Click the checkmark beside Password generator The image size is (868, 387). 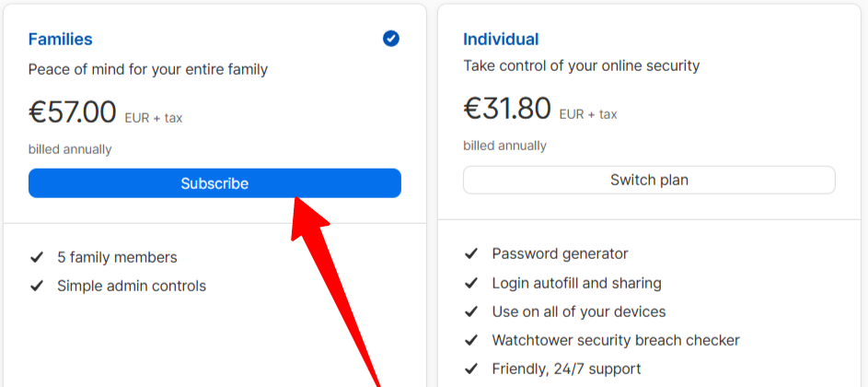click(471, 254)
